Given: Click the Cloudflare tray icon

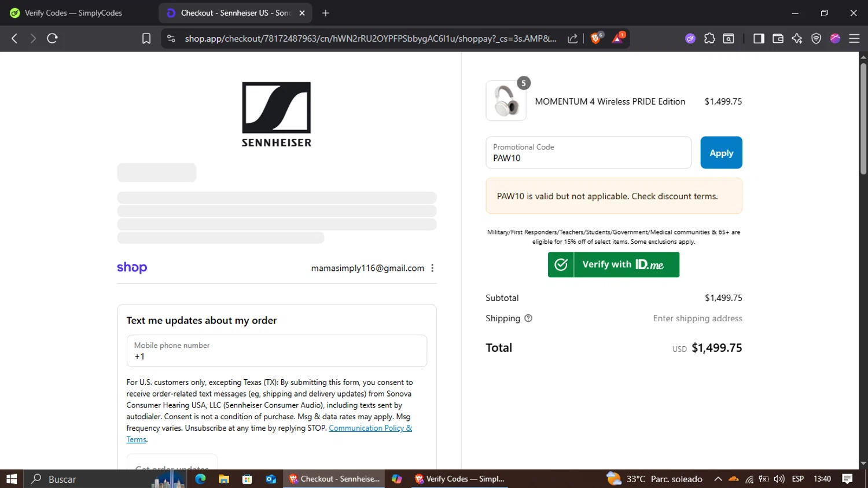Looking at the screenshot, I should 734,479.
